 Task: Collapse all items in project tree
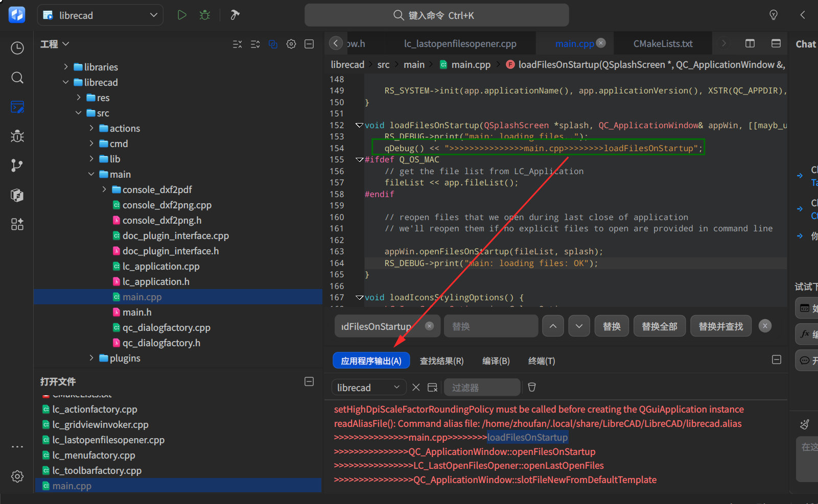[x=238, y=44]
